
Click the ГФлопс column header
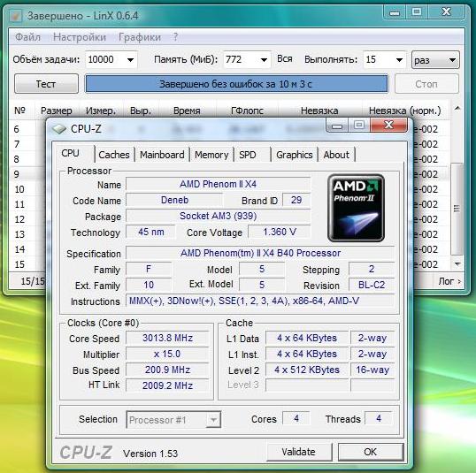click(247, 111)
